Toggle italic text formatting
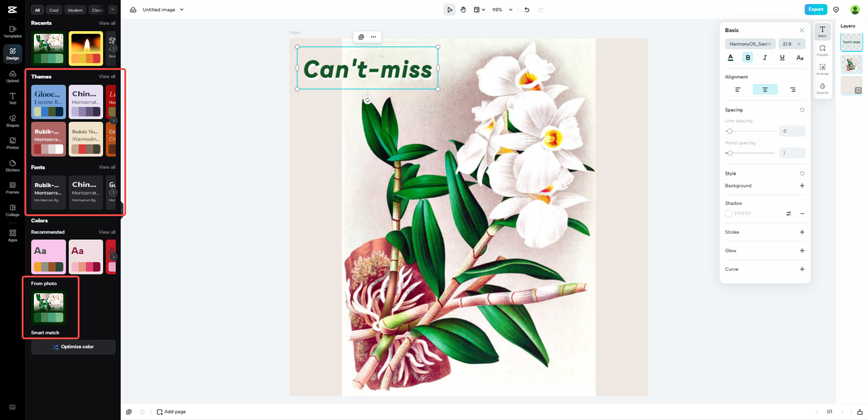868x420 pixels. [x=765, y=58]
